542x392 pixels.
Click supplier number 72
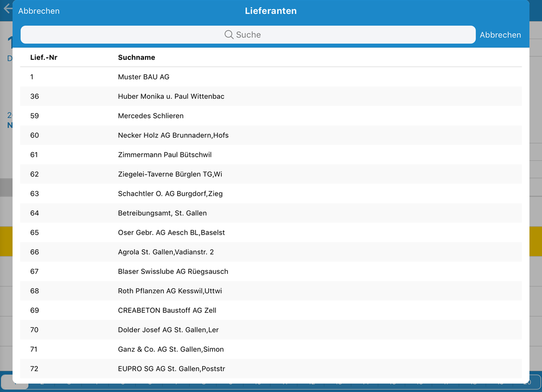[34, 369]
